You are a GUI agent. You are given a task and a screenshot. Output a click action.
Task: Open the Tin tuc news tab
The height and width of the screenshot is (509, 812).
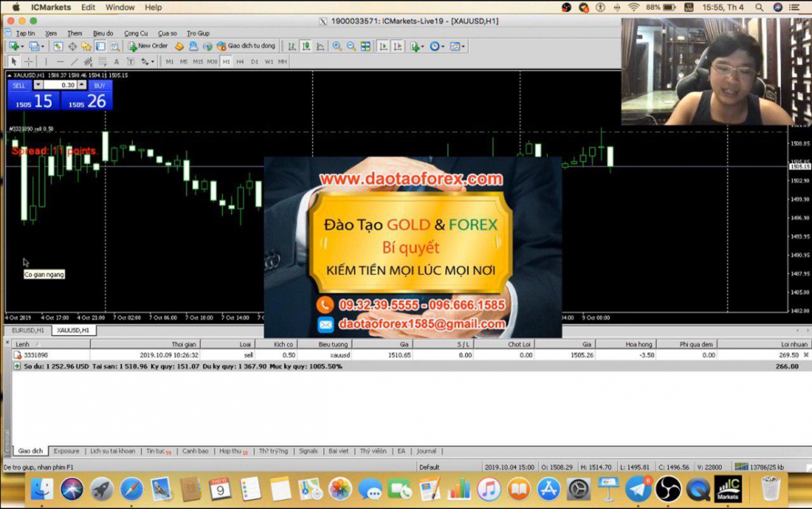pos(158,451)
